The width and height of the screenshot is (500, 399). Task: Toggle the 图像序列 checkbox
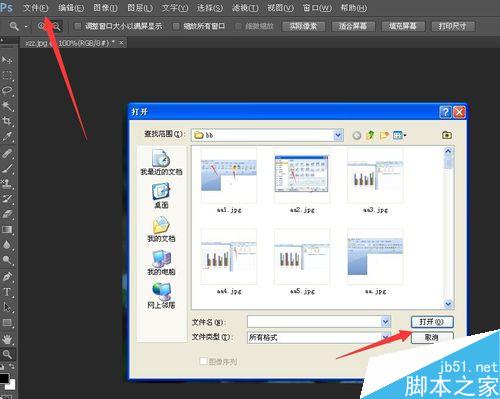pos(203,361)
